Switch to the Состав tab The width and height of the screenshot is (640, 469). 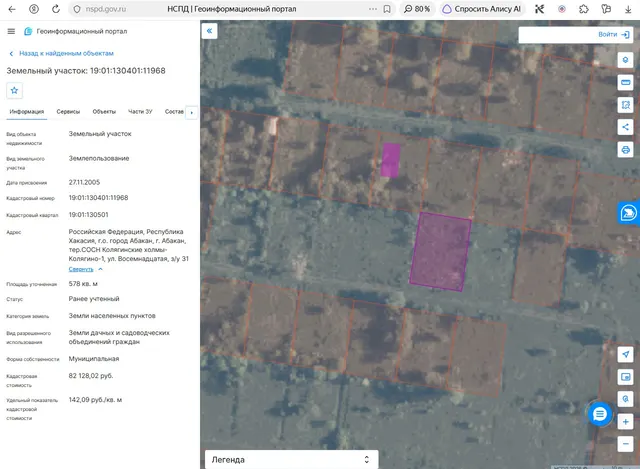click(174, 111)
